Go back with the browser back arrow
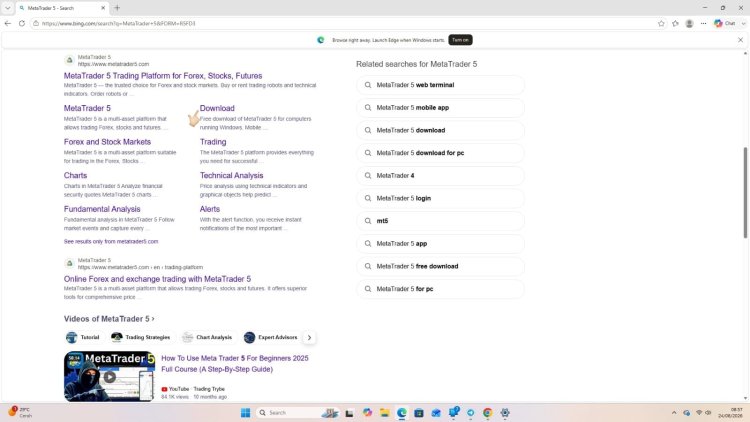This screenshot has height=422, width=750. [x=8, y=23]
